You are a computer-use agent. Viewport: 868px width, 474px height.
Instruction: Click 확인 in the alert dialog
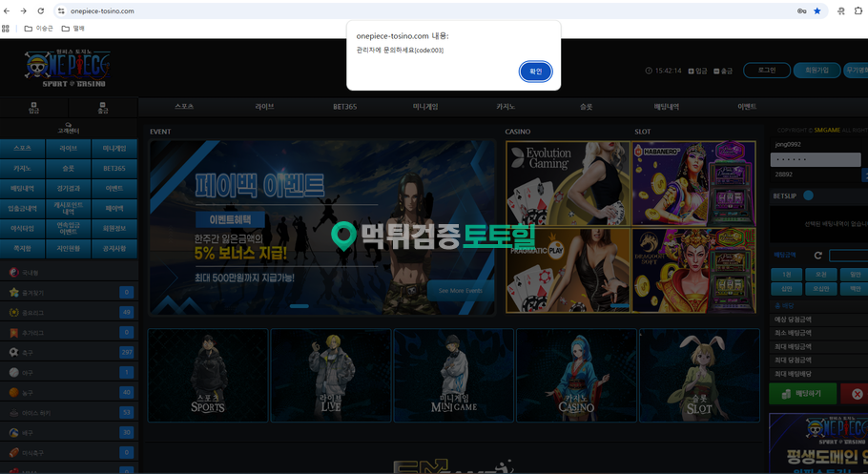pos(535,72)
